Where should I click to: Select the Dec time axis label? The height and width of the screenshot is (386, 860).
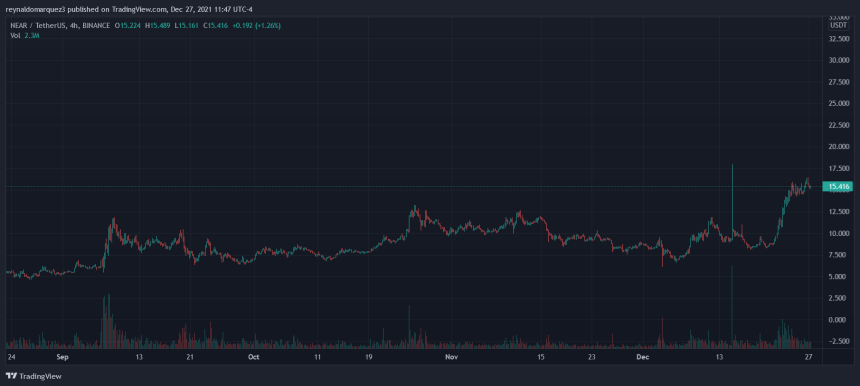(643, 357)
